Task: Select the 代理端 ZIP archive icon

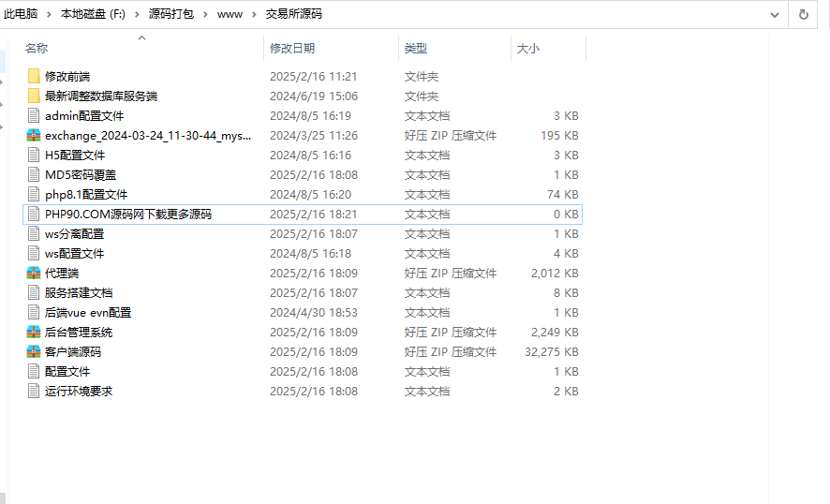Action: [x=34, y=274]
